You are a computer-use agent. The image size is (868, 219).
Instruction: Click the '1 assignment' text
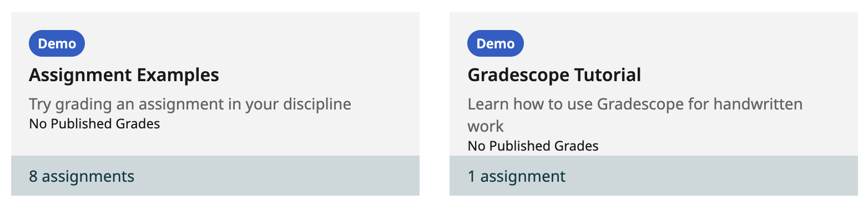[x=516, y=177]
